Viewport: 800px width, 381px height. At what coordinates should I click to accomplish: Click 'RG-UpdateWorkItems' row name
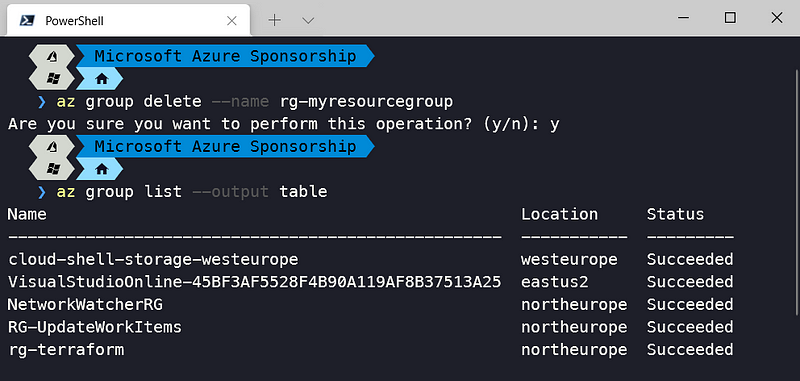click(x=95, y=327)
